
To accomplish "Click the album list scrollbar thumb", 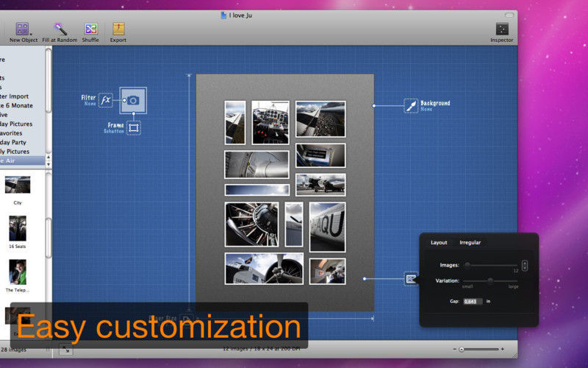I will pyautogui.click(x=49, y=80).
